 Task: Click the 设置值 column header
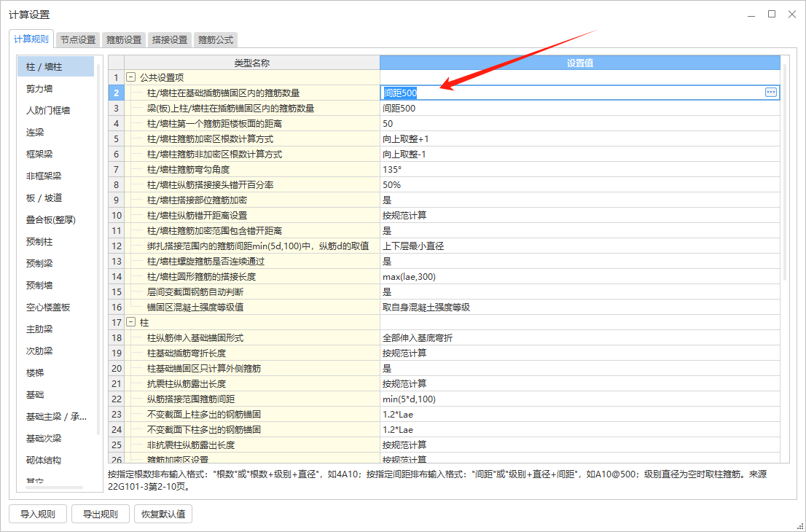(580, 63)
